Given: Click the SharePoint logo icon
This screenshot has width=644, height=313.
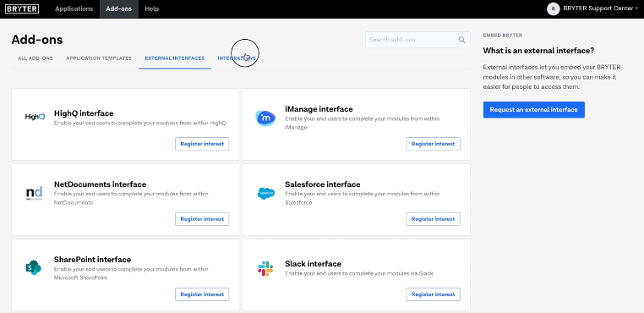Looking at the screenshot, I should (x=33, y=268).
